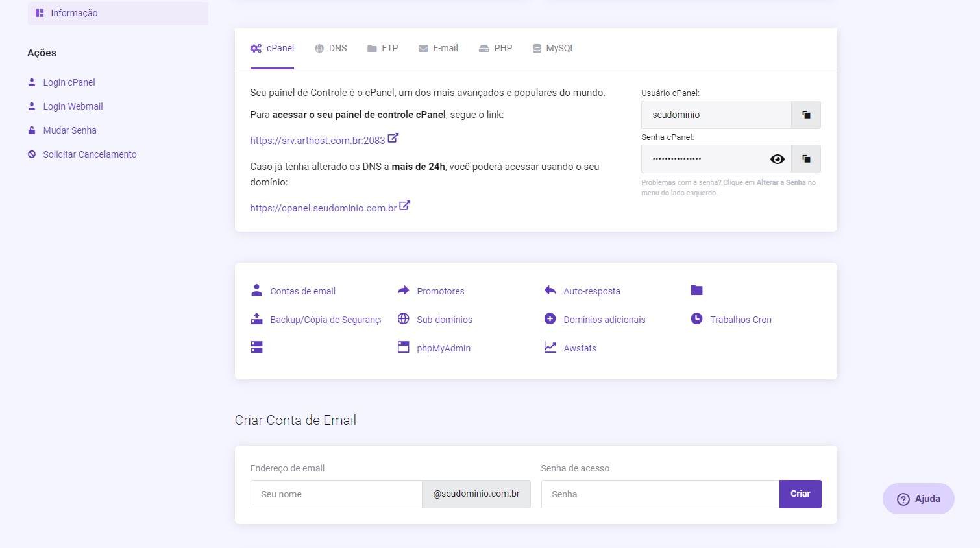Open Awstats statistics

[x=579, y=348]
